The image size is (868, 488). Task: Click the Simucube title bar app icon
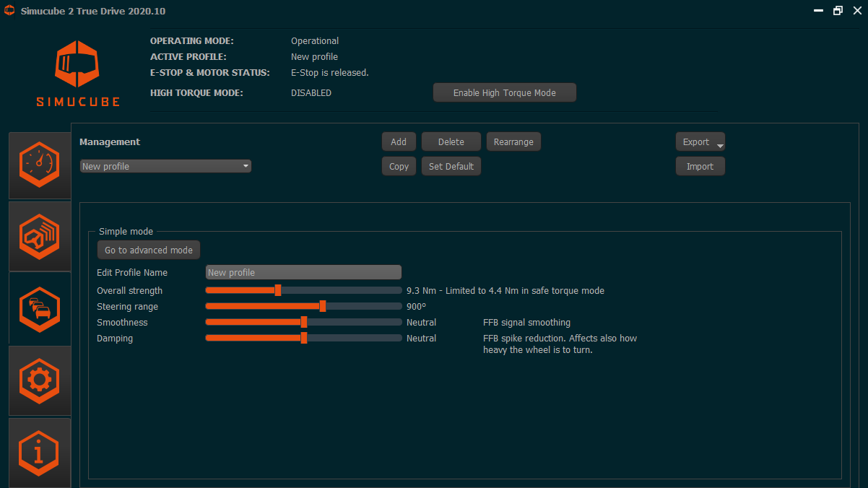click(10, 11)
